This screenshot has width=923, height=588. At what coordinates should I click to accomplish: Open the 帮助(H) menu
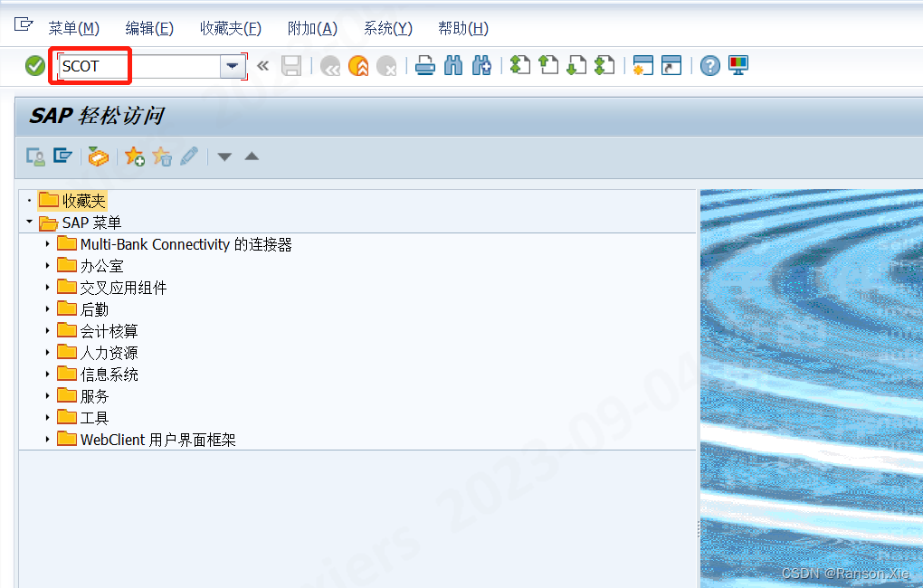click(x=463, y=28)
